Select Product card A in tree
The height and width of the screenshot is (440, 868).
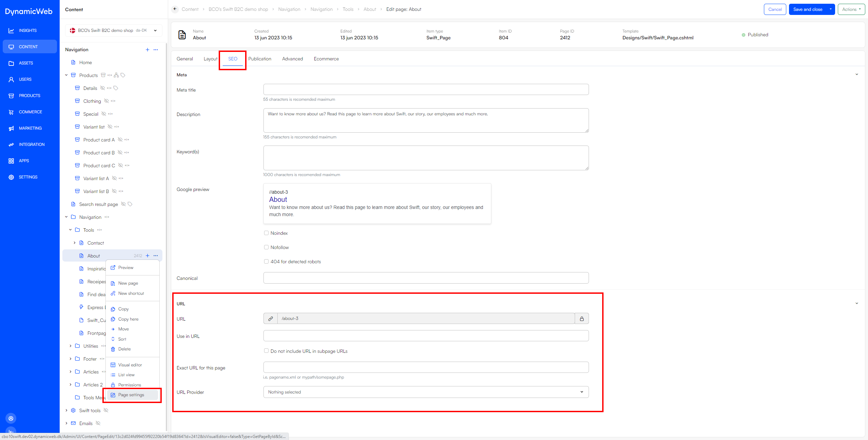pyautogui.click(x=99, y=140)
